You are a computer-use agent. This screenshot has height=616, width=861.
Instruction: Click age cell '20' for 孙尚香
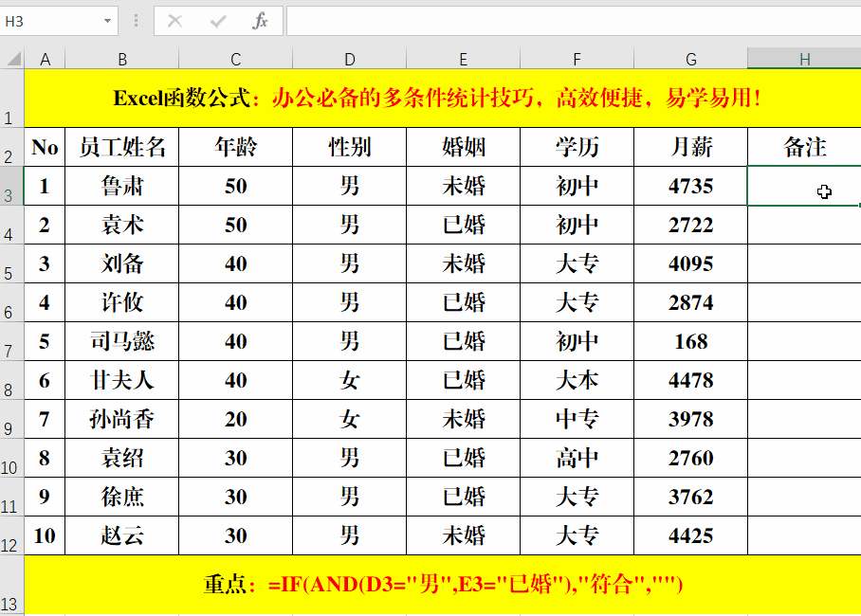click(235, 420)
